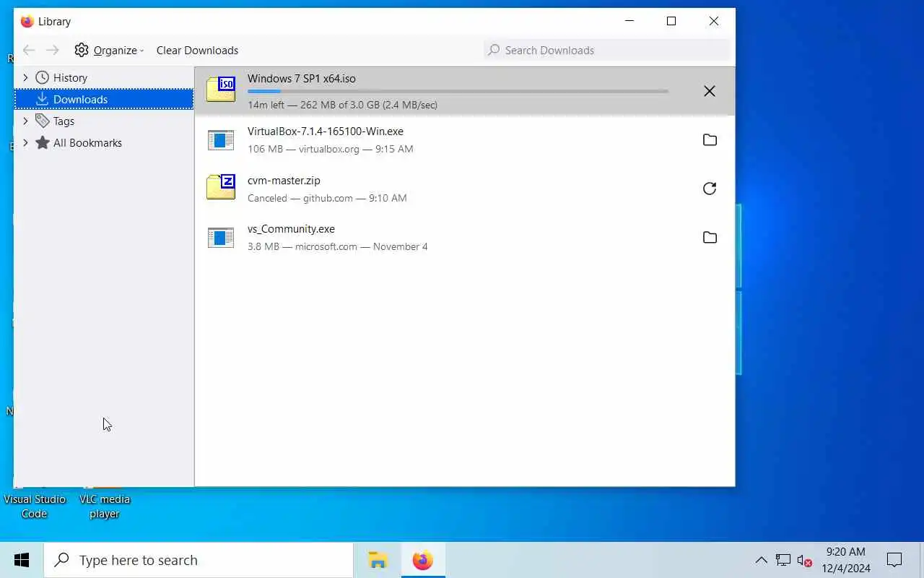
Task: Click the taskbar 'Type here to search' box
Action: tap(199, 560)
